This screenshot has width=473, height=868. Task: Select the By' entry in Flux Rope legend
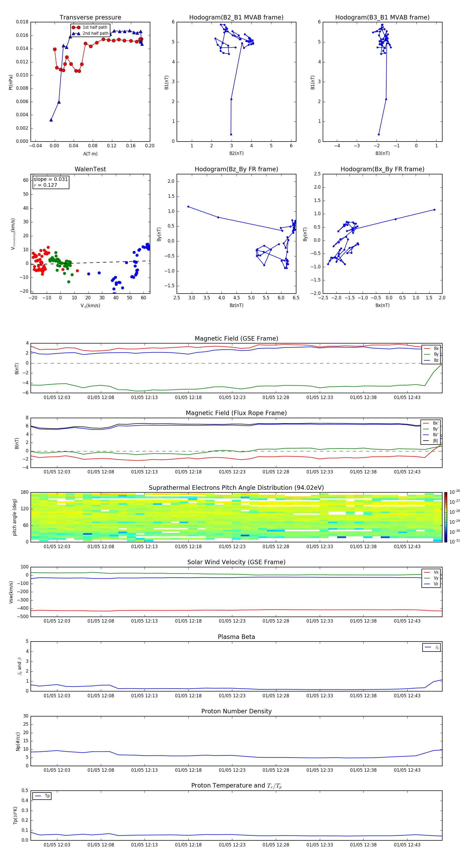pyautogui.click(x=431, y=429)
